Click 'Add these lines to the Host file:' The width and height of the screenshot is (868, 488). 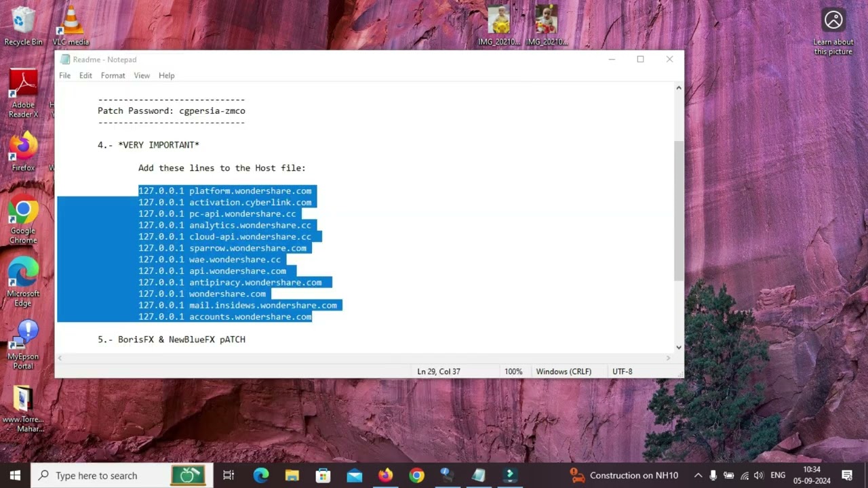point(222,167)
